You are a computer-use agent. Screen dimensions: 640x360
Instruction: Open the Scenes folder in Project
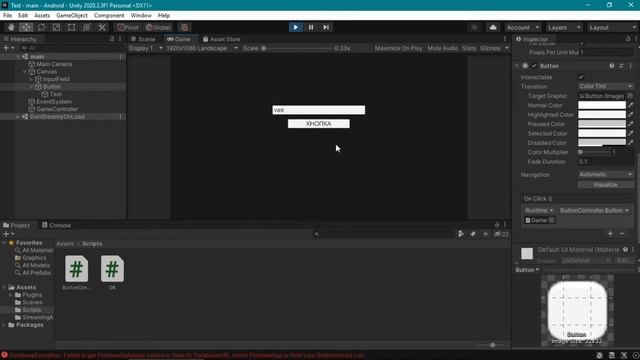pyautogui.click(x=32, y=302)
